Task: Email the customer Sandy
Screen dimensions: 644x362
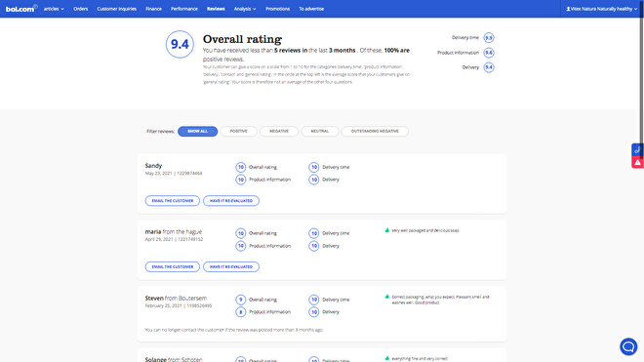Action: pos(173,201)
